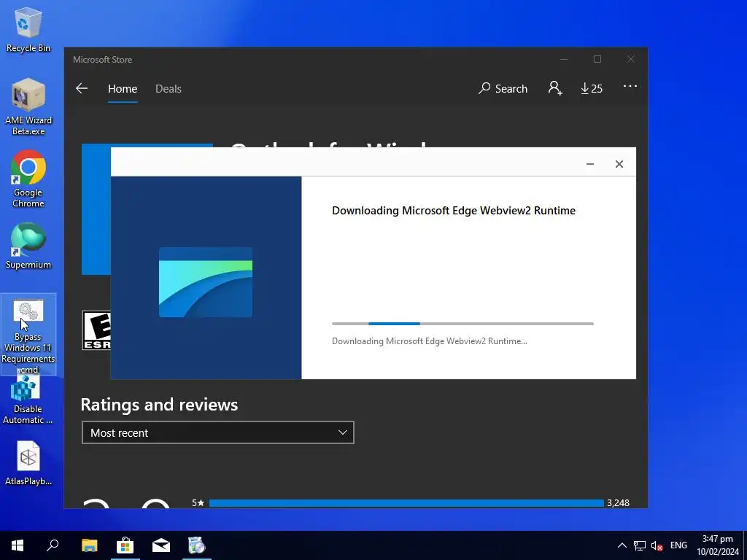
Task: Click the Webview2 download progress bar
Action: [462, 324]
